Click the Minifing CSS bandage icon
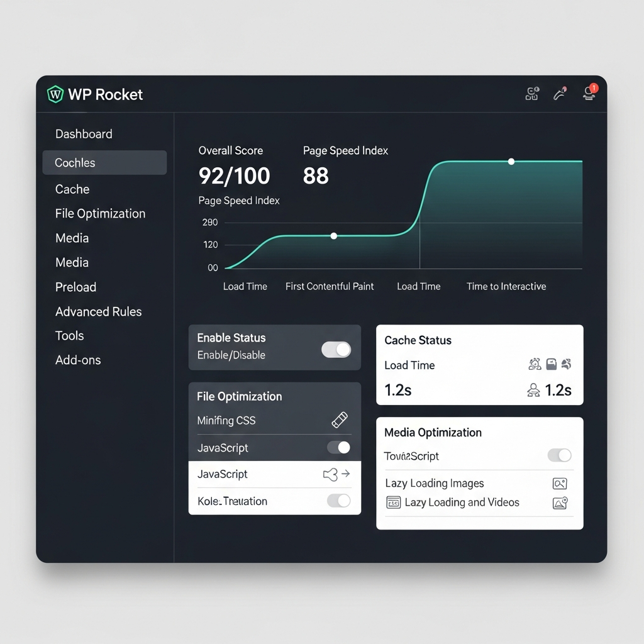Image resolution: width=644 pixels, height=644 pixels. tap(340, 420)
